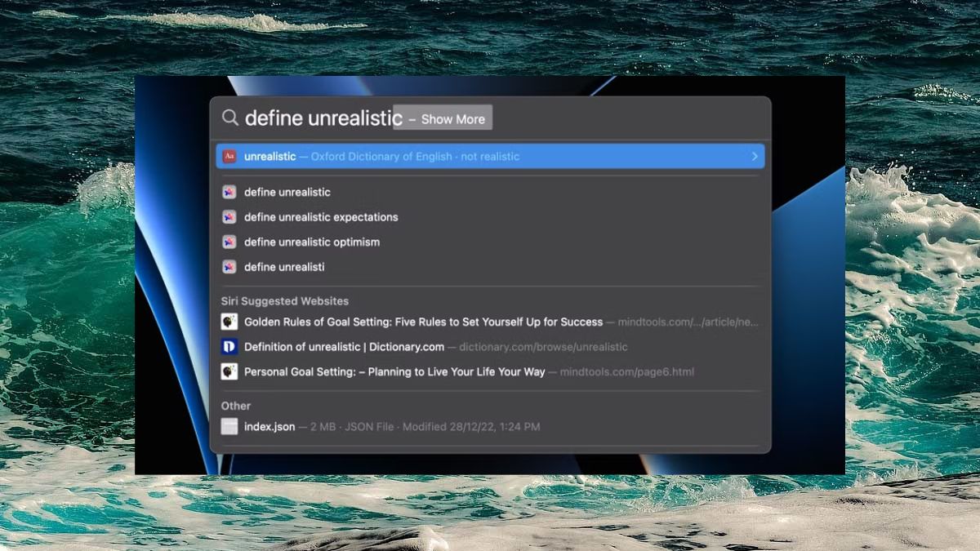Select the "define unrealisti" search suggestion
The image size is (980, 551).
coord(284,267)
